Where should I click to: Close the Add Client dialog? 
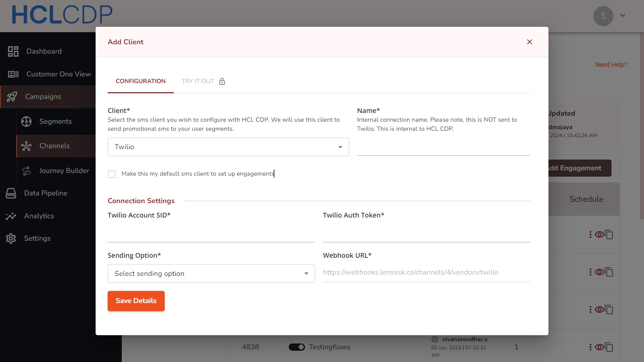coord(530,42)
